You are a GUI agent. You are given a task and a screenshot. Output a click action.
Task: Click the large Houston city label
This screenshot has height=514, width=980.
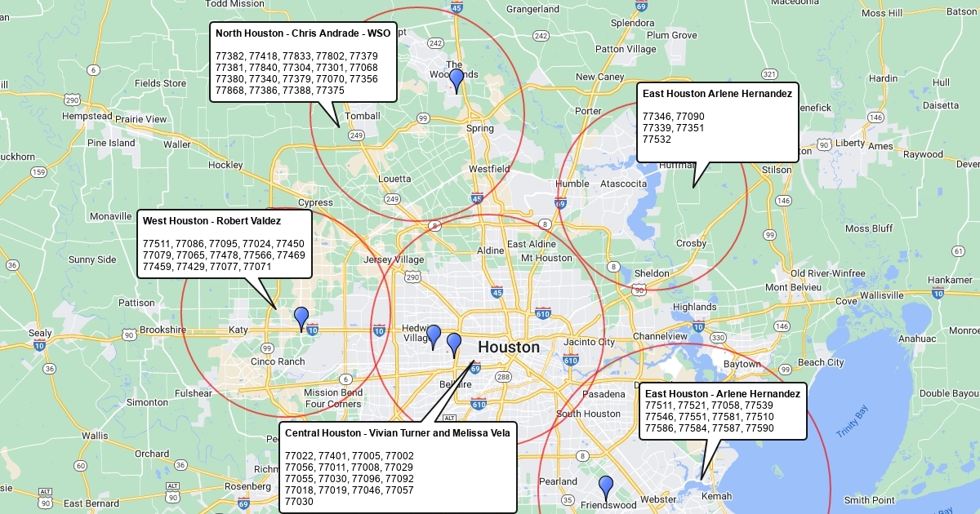pyautogui.click(x=508, y=347)
